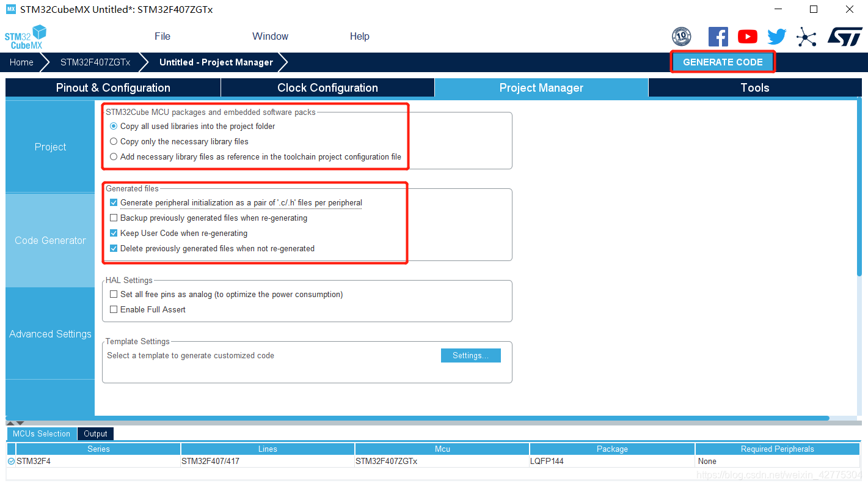Sort by Package column header

tap(612, 449)
